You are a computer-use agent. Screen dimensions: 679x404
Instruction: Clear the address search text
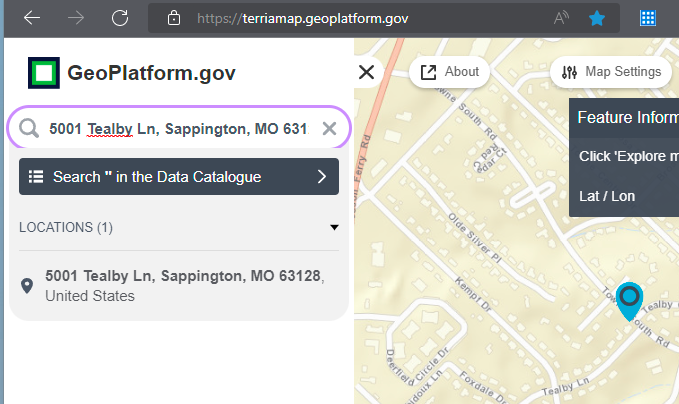tap(329, 129)
